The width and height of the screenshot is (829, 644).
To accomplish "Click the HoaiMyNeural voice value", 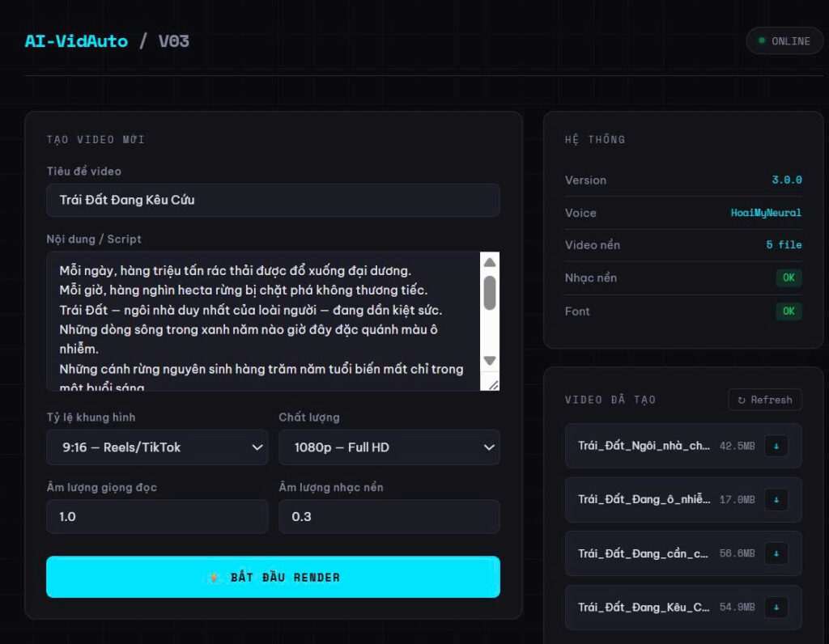I will click(766, 213).
